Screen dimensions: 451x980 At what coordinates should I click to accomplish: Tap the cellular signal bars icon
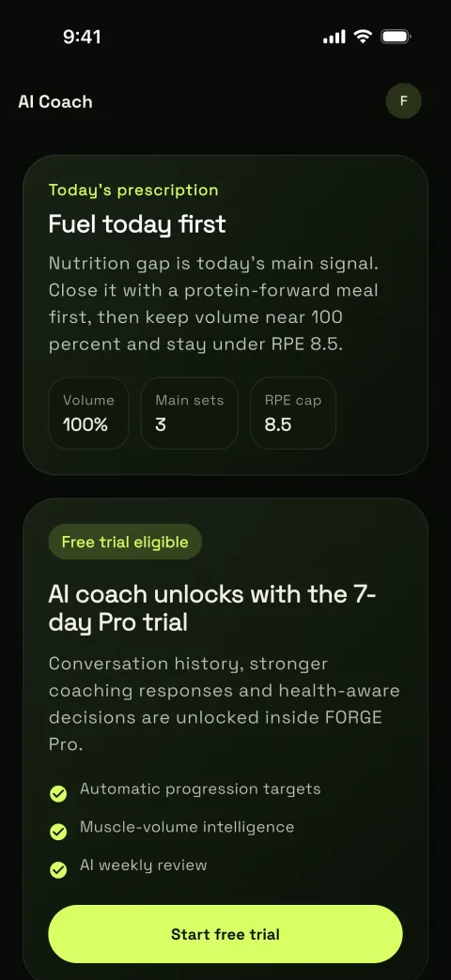point(334,37)
